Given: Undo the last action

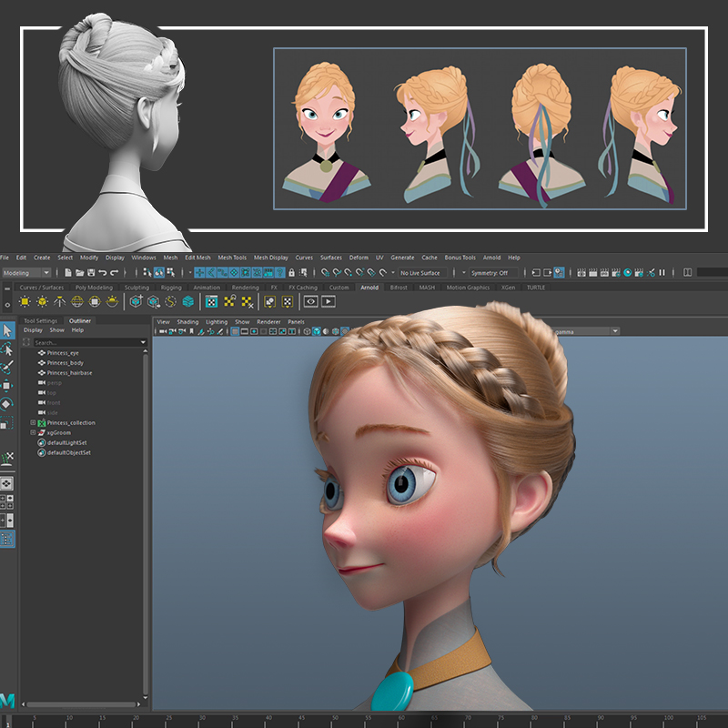Looking at the screenshot, I should tap(103, 272).
